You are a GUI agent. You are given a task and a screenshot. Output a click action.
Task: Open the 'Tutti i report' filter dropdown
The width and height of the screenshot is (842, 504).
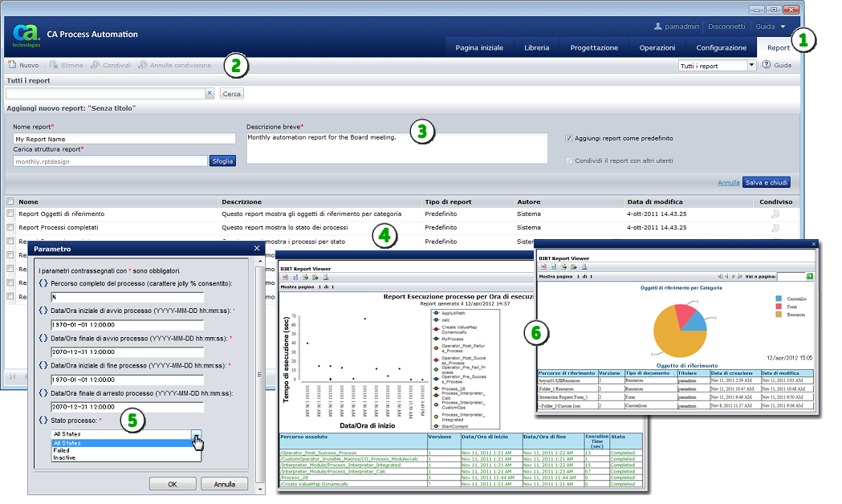(x=751, y=66)
